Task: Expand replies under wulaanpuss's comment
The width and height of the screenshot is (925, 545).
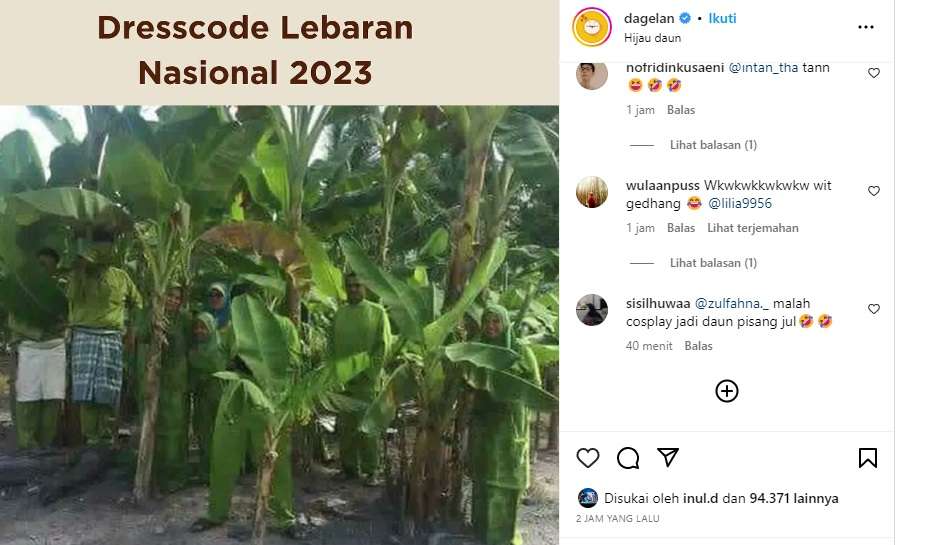Action: click(x=713, y=263)
